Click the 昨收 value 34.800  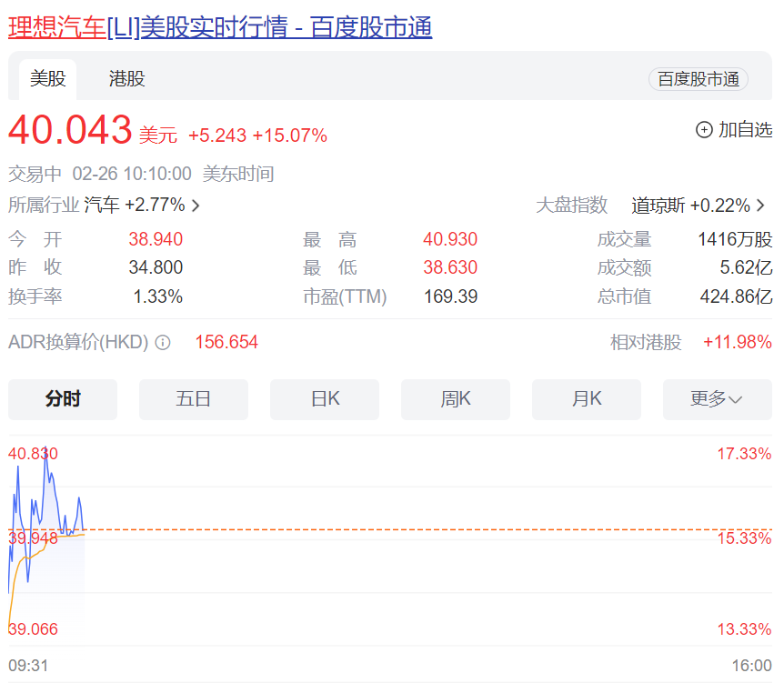click(x=156, y=267)
